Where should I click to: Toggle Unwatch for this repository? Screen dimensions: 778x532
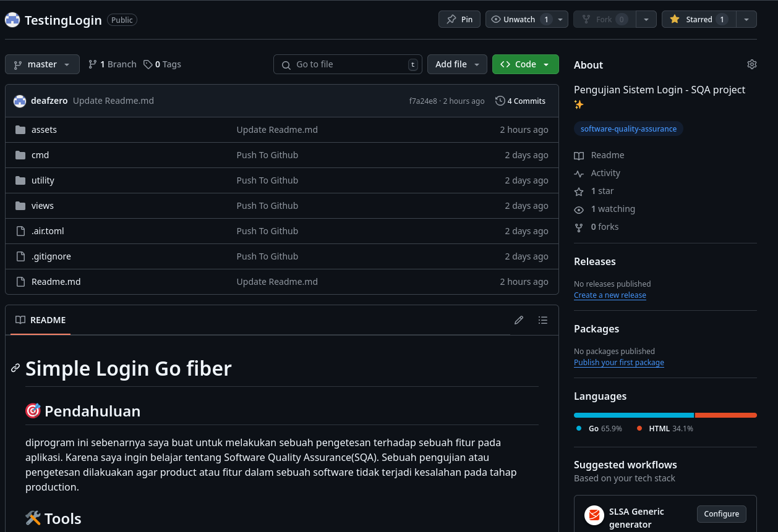coord(519,19)
